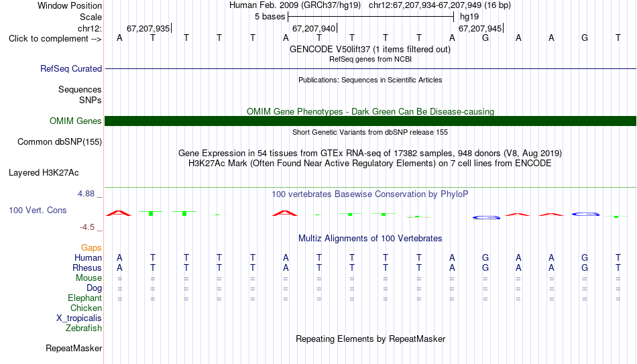Select the Dog species label
The height and width of the screenshot is (364, 637).
click(x=94, y=288)
